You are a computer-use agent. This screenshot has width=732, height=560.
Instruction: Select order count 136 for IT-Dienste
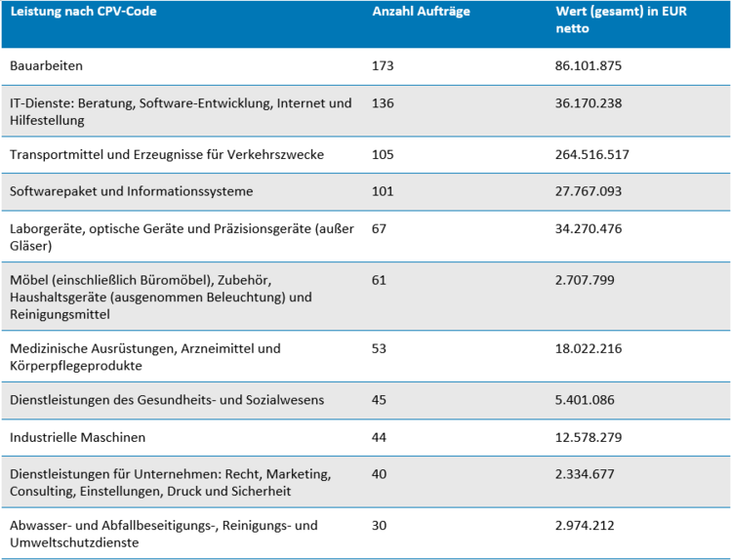tap(384, 102)
